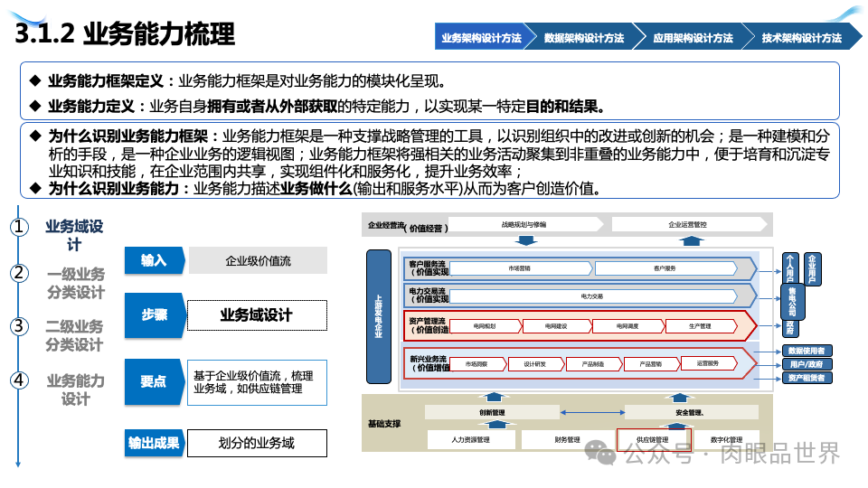Click step 3 二级业务分类设计

[74, 335]
